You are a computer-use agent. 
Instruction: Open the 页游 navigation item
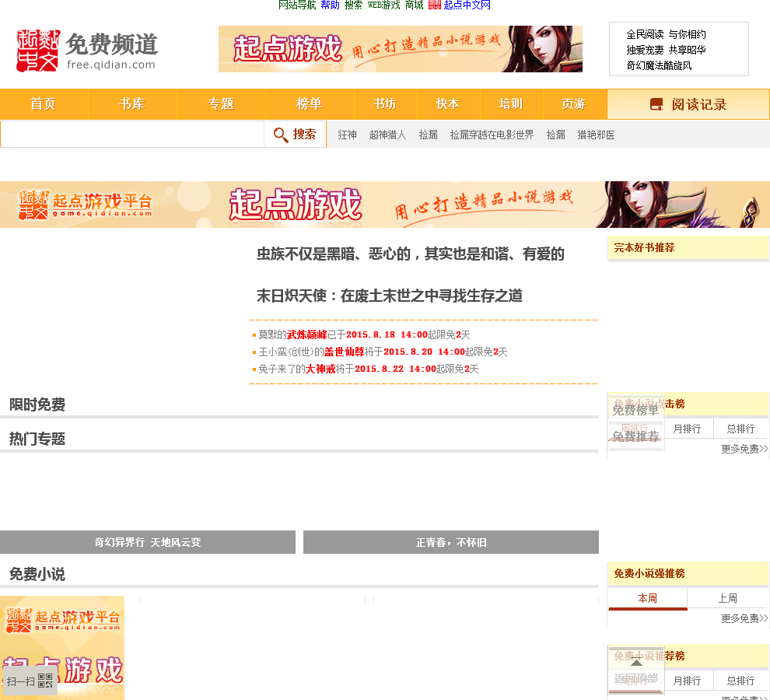pyautogui.click(x=574, y=104)
